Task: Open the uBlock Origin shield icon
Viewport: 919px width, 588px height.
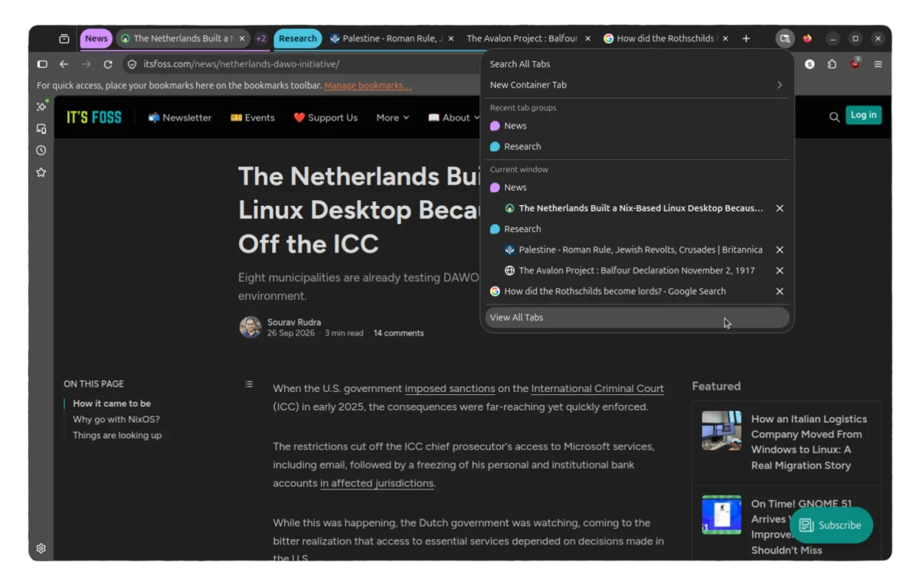Action: pos(855,64)
